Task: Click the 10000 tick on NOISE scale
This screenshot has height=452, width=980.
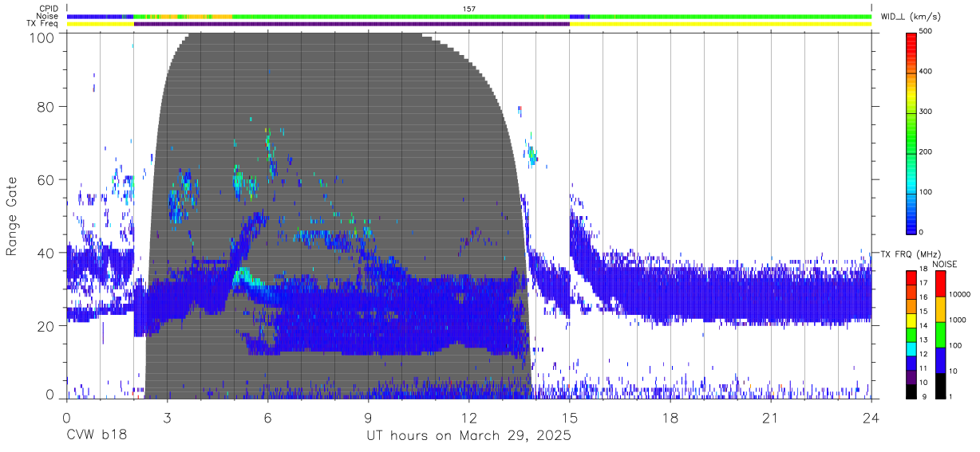Action: (x=961, y=294)
